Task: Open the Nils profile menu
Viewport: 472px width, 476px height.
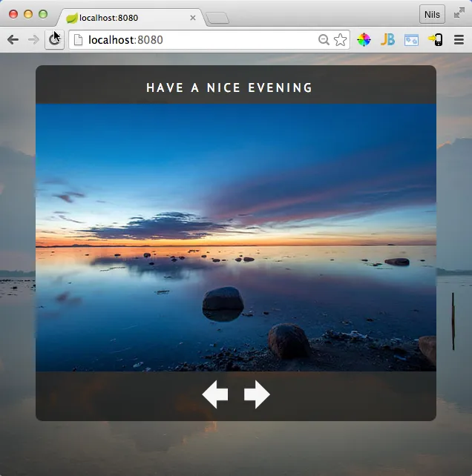Action: click(x=432, y=14)
